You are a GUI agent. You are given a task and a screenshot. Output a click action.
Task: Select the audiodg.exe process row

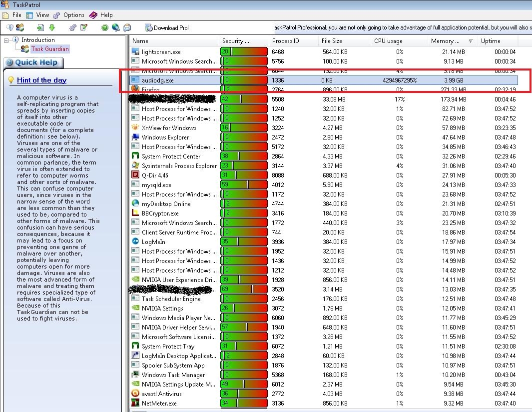click(x=324, y=80)
